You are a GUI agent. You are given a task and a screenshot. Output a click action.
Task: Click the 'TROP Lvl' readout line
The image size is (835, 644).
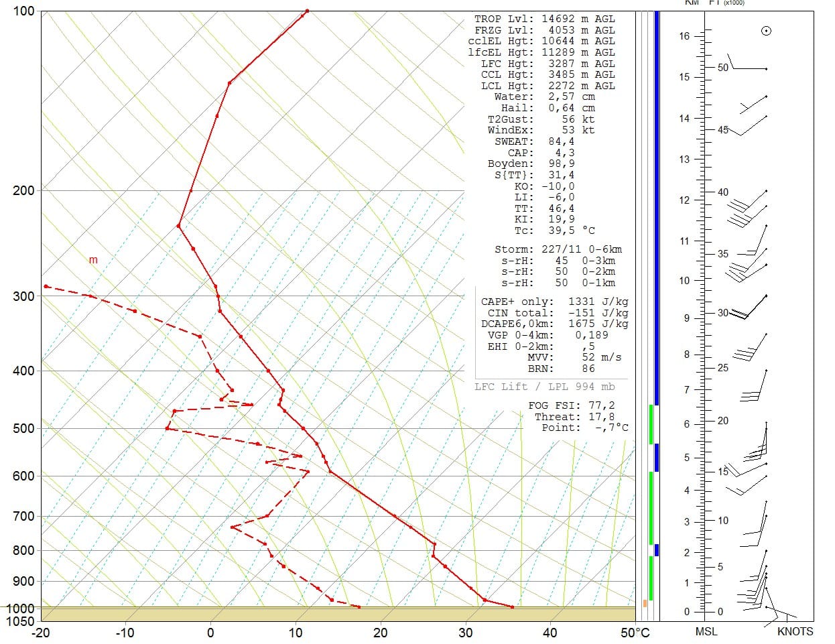(x=544, y=19)
